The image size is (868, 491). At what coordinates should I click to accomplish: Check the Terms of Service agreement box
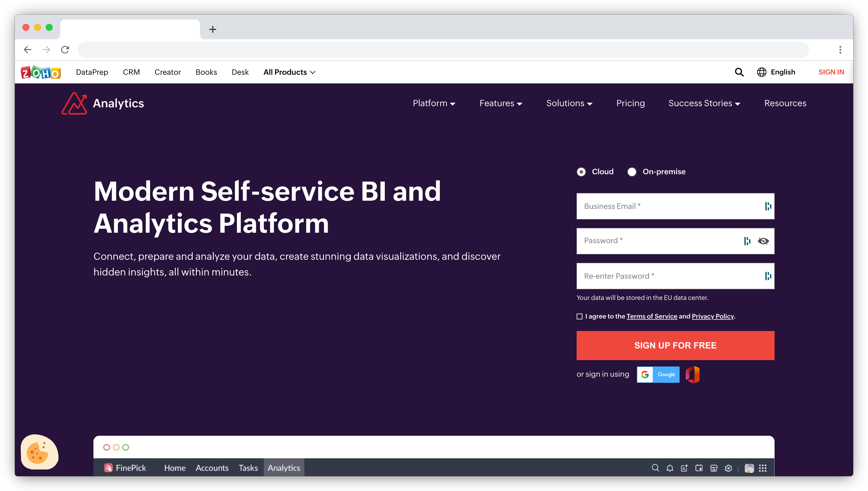point(579,316)
